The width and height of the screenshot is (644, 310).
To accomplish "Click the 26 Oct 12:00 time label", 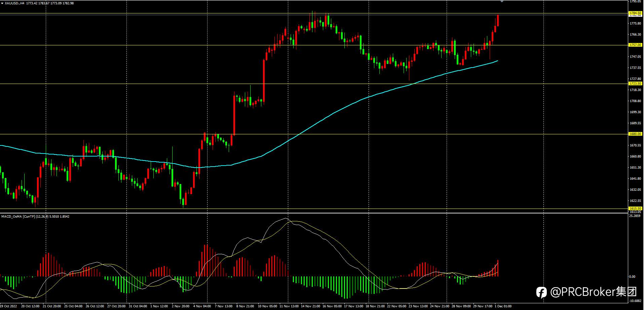I will click(95, 306).
